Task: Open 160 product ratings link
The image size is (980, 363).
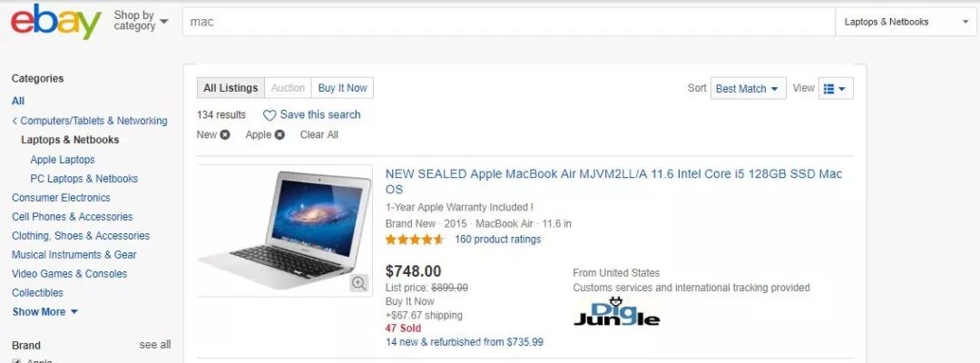Action: coord(497,240)
